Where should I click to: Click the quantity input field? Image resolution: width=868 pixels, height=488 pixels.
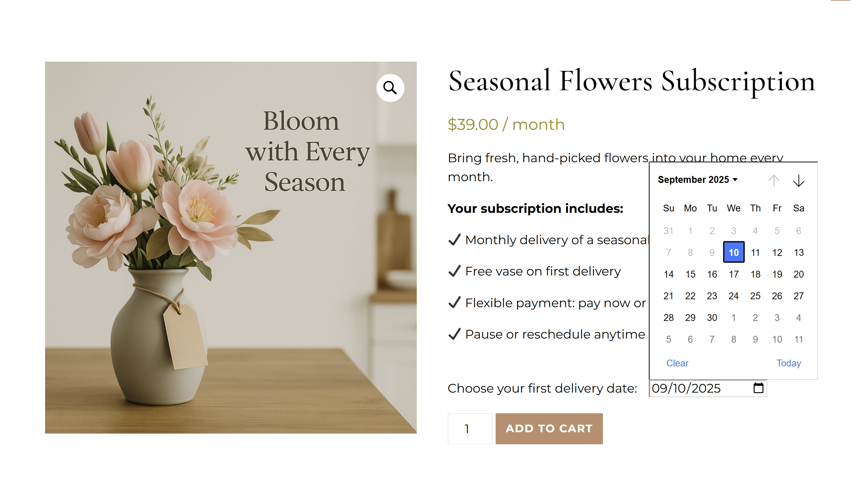[469, 428]
